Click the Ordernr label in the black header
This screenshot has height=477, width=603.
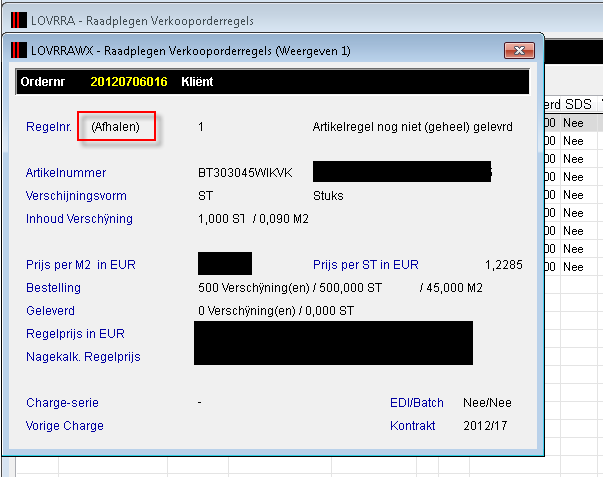click(x=43, y=82)
